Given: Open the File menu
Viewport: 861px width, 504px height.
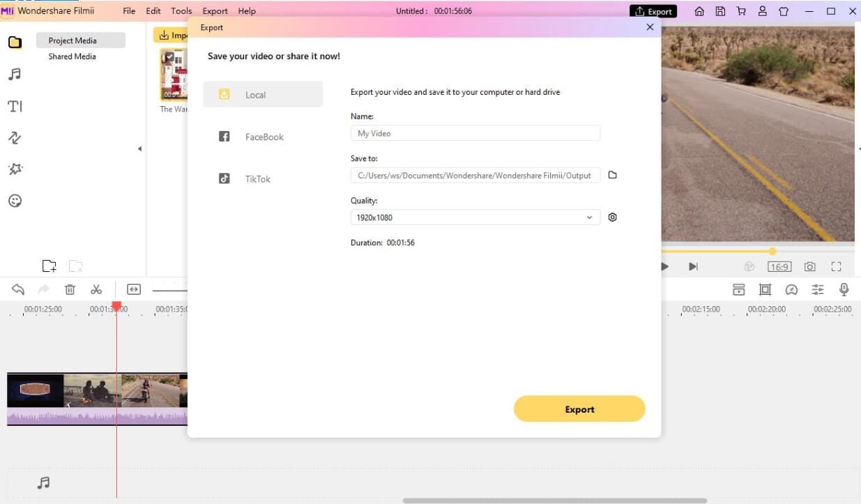Looking at the screenshot, I should (129, 11).
